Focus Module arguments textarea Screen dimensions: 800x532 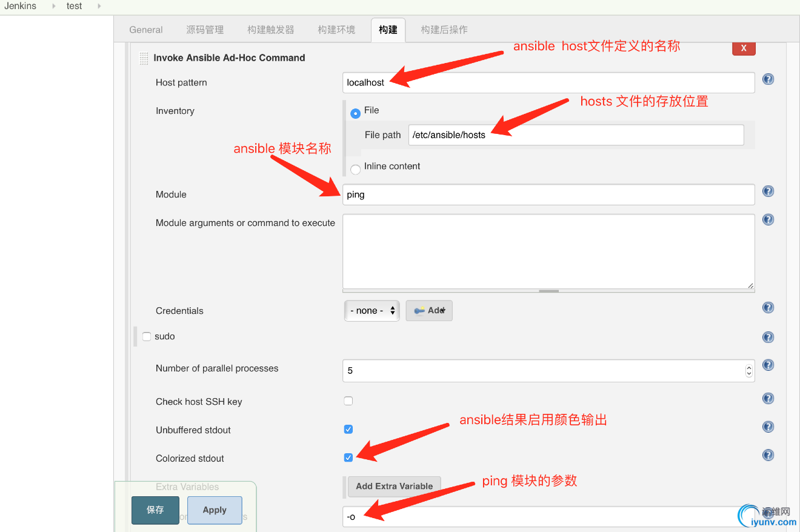coord(548,251)
